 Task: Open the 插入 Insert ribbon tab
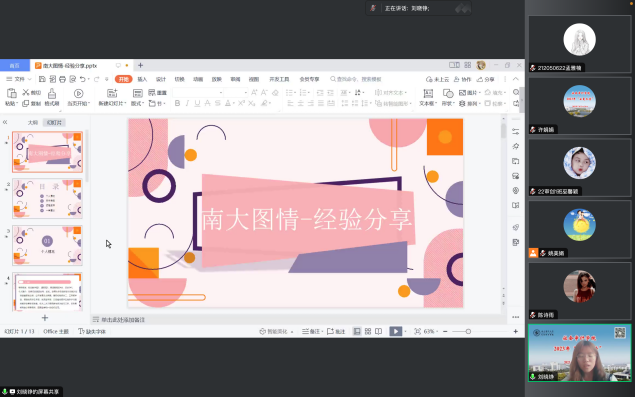[x=142, y=79]
